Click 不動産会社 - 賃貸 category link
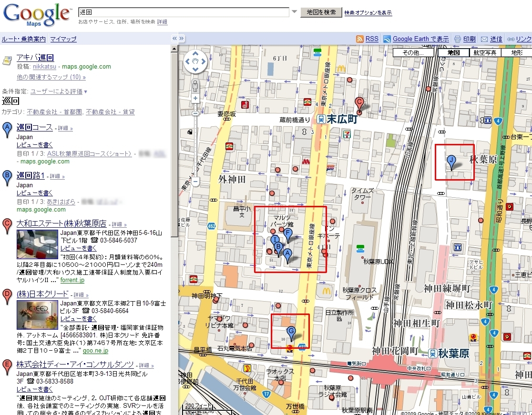This screenshot has width=532, height=415. 110,112
